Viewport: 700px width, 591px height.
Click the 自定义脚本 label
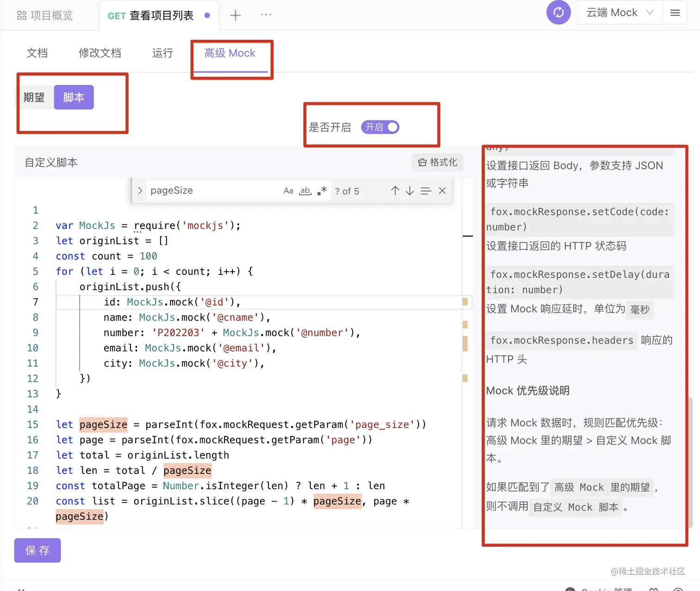click(x=51, y=162)
